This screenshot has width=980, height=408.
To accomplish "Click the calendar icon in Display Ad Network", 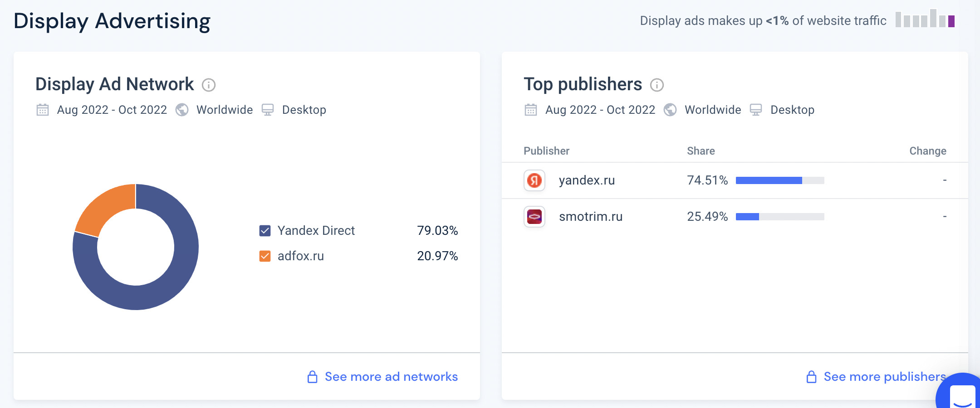I will click(x=43, y=110).
